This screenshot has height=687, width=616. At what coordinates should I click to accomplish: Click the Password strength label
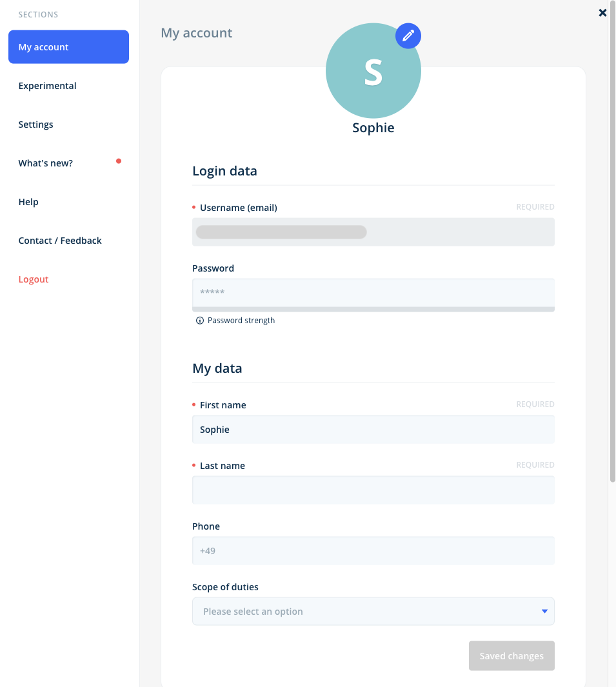pos(241,321)
